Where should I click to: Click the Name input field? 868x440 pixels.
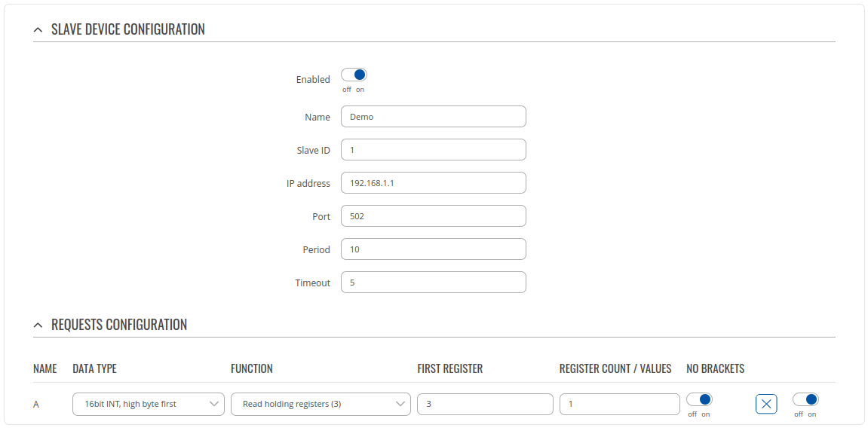coord(433,117)
